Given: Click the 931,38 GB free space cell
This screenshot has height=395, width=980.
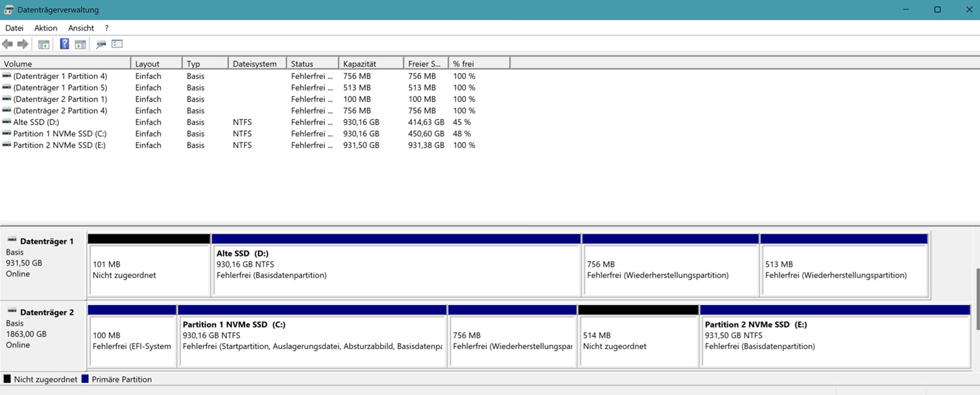Looking at the screenshot, I should pyautogui.click(x=426, y=145).
